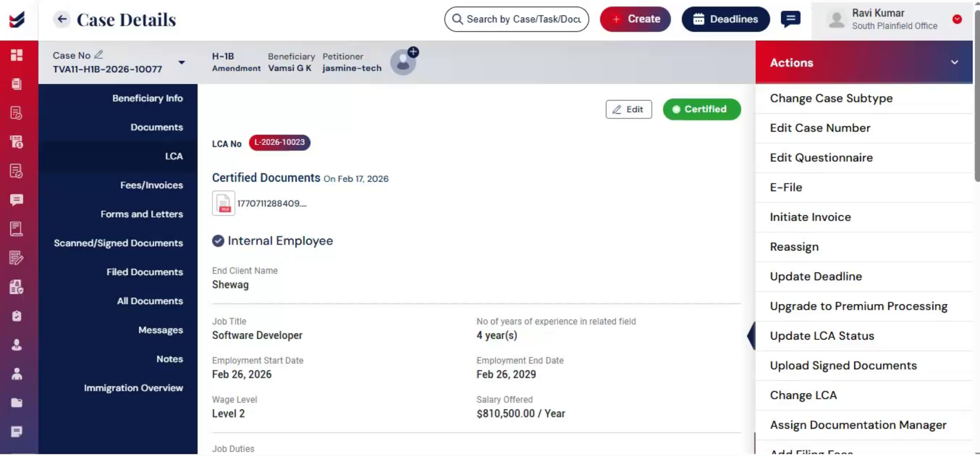The image size is (980, 456).
Task: Click the app logo checkmark icon
Action: pos(17,19)
